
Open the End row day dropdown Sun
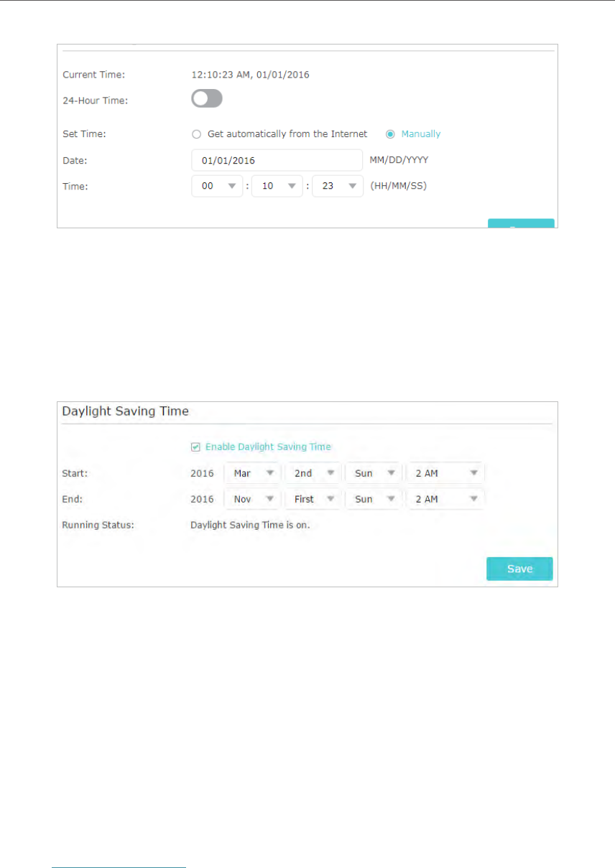373,499
